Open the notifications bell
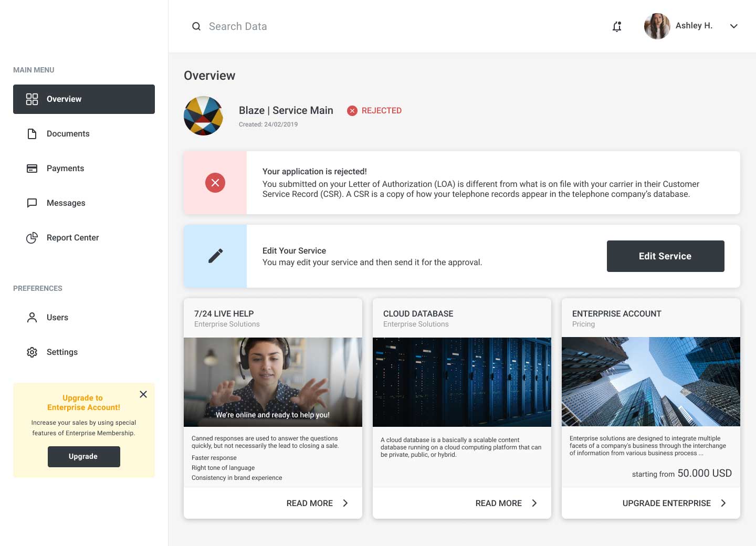 pos(617,26)
